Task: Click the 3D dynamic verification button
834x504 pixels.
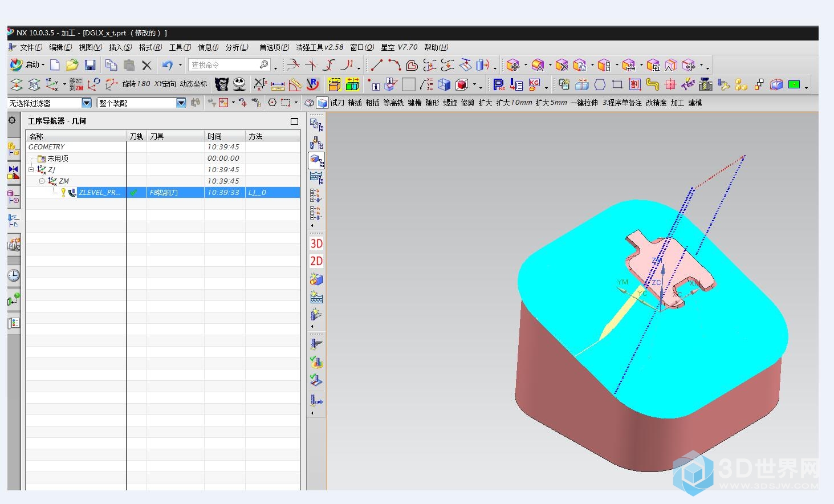Action: coord(316,243)
